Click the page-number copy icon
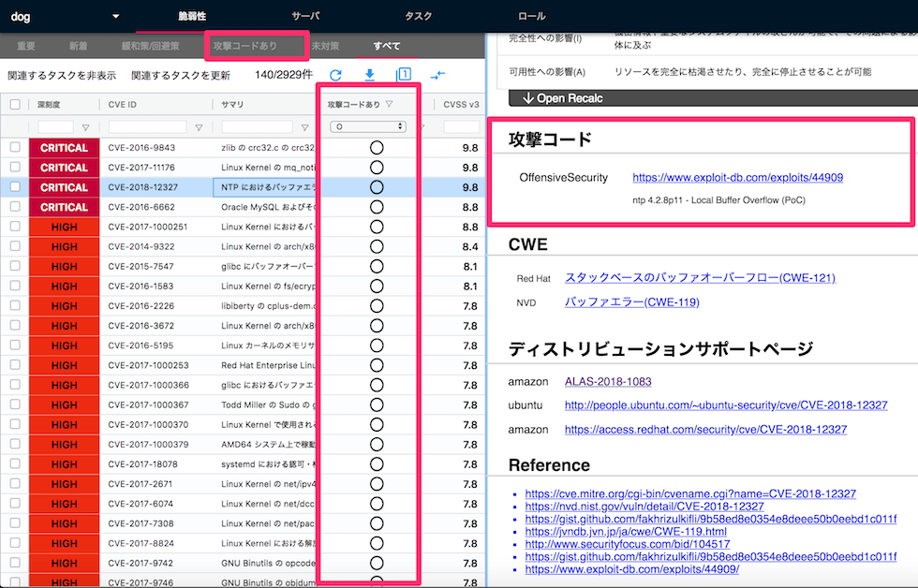This screenshot has height=588, width=918. point(404,74)
